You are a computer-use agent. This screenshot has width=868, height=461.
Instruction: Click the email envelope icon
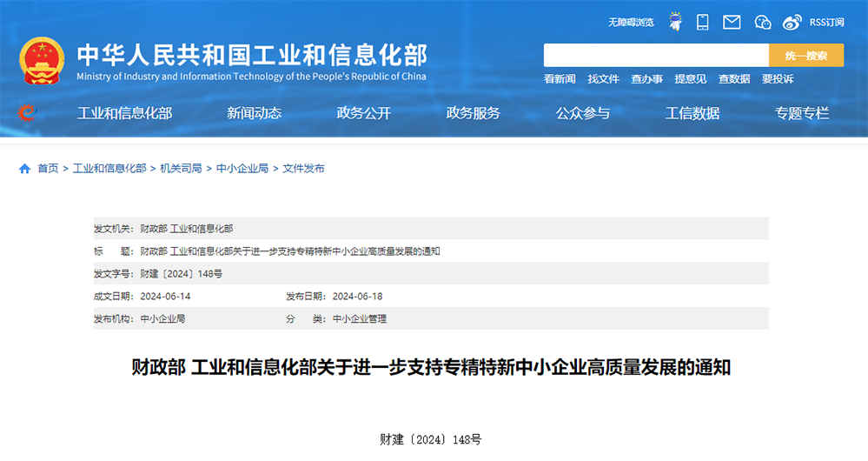tap(732, 22)
